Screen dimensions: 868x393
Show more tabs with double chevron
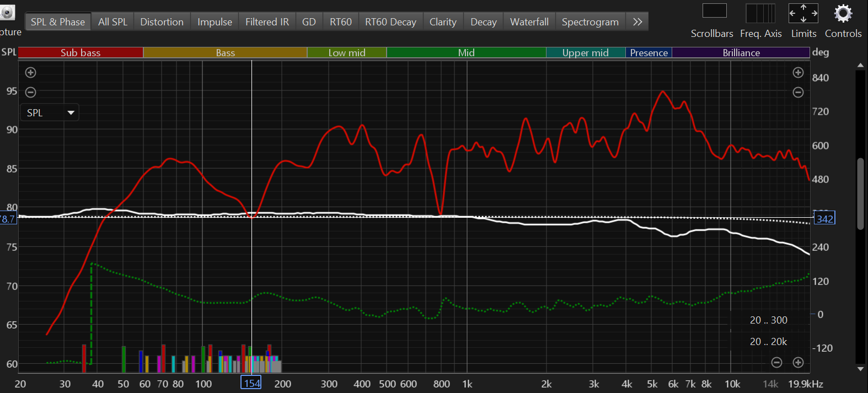[x=637, y=22]
